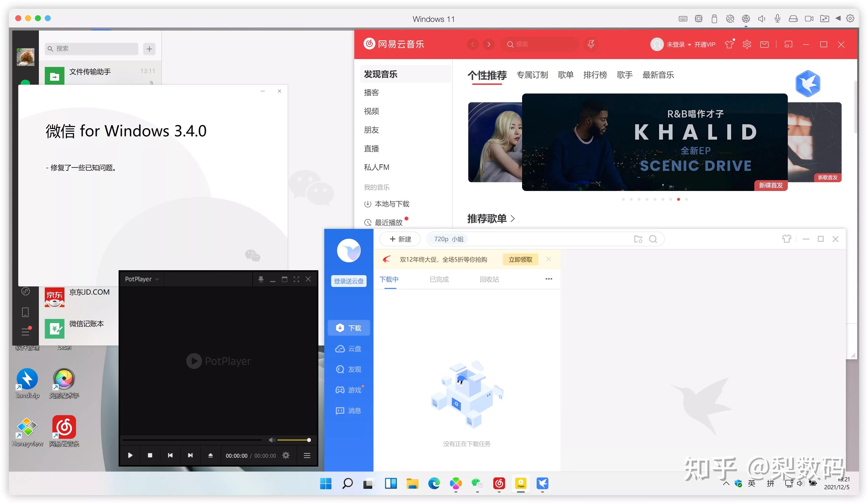Open 游戏 section in Thunder
The height and width of the screenshot is (504, 868).
coord(349,390)
